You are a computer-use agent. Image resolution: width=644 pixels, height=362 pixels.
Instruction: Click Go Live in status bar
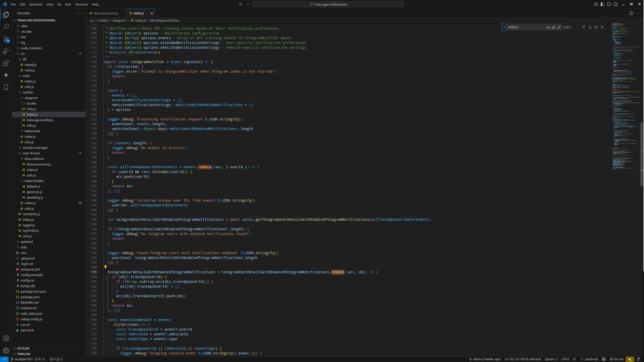tap(617, 359)
